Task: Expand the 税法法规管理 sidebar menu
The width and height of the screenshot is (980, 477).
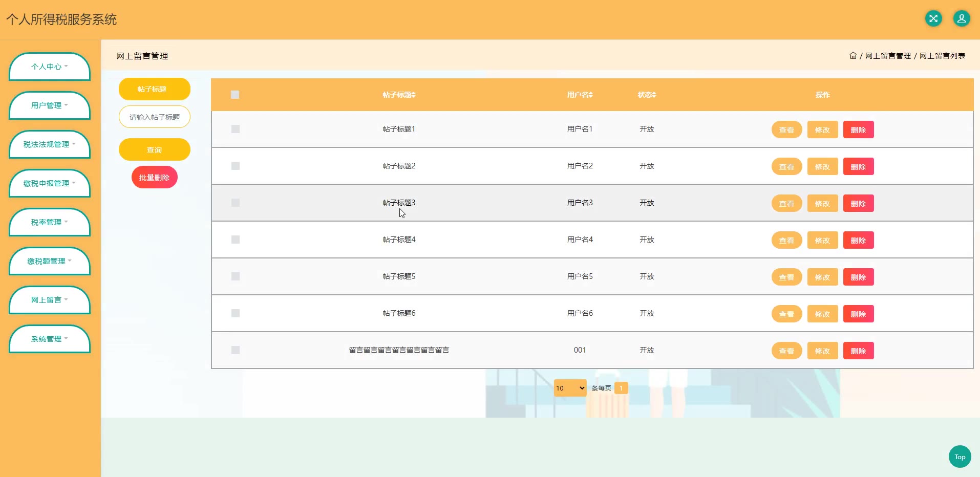Action: click(x=49, y=144)
